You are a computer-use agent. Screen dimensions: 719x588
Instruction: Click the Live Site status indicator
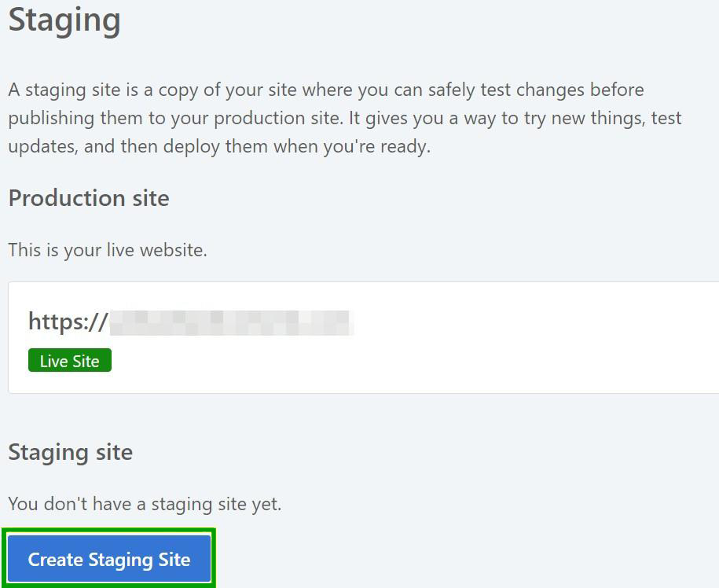(69, 360)
